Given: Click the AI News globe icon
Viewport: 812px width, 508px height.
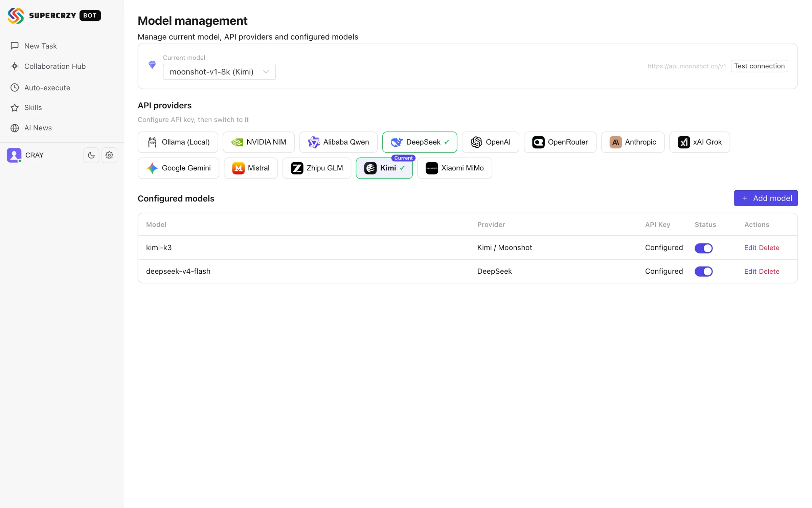Looking at the screenshot, I should (15, 128).
